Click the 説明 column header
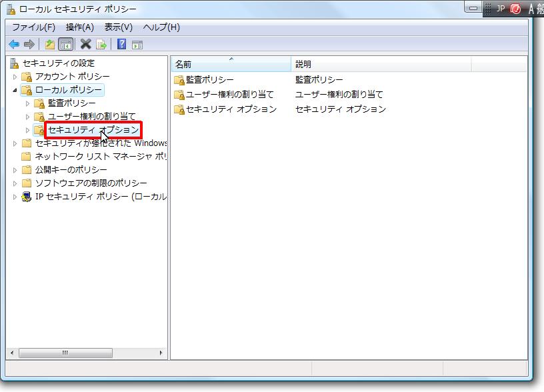This screenshot has height=392, width=544. click(380, 65)
